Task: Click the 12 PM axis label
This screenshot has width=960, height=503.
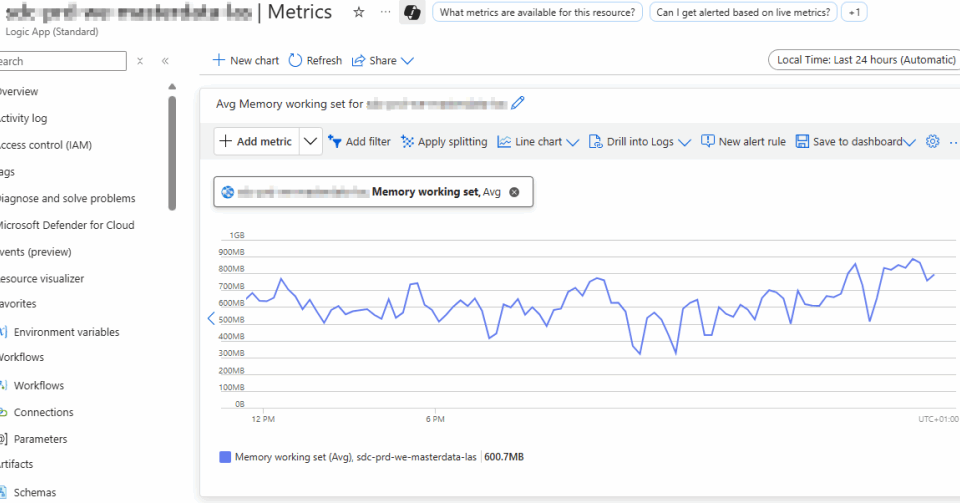Action: (x=263, y=419)
